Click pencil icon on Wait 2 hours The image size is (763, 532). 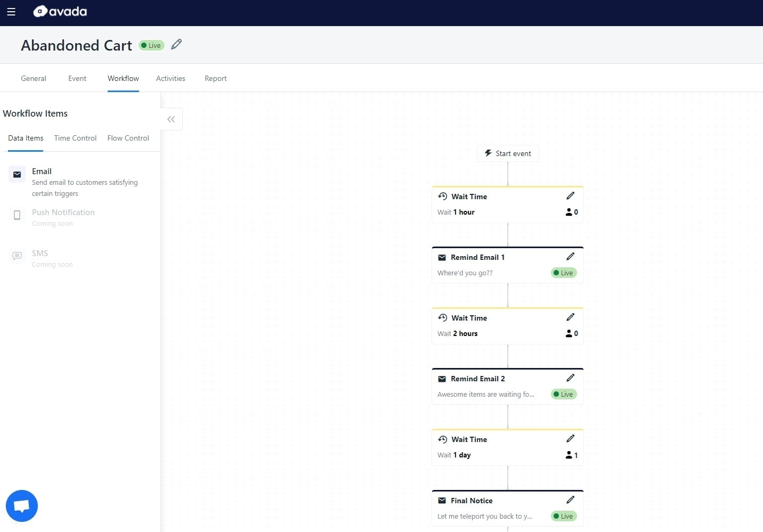[570, 317]
